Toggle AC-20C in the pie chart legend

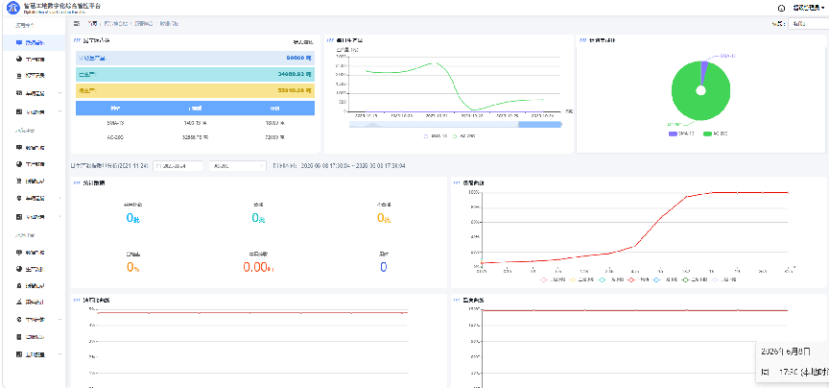pyautogui.click(x=716, y=134)
